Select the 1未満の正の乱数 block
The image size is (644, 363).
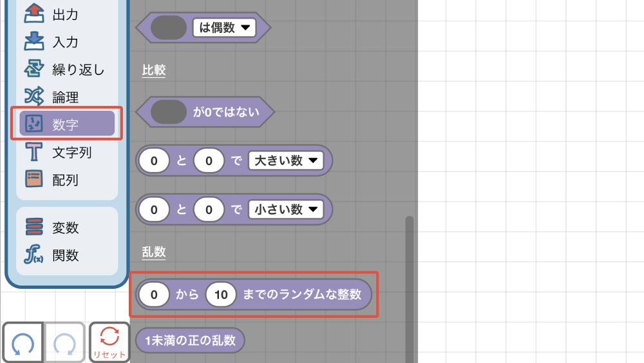coord(190,340)
